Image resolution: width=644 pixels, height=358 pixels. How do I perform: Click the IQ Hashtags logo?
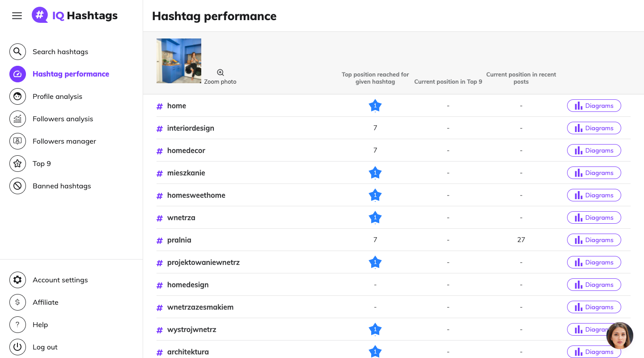75,15
